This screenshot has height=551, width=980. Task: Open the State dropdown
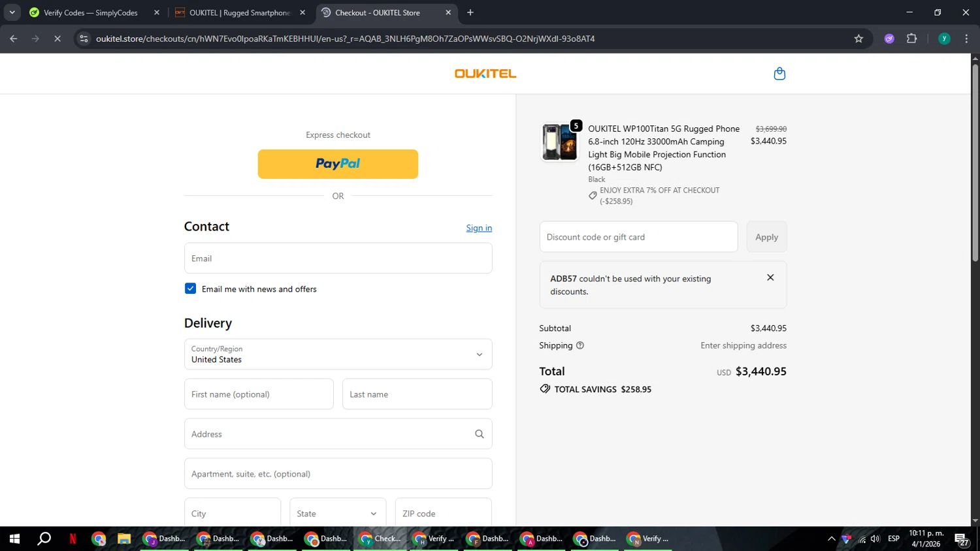tap(338, 514)
